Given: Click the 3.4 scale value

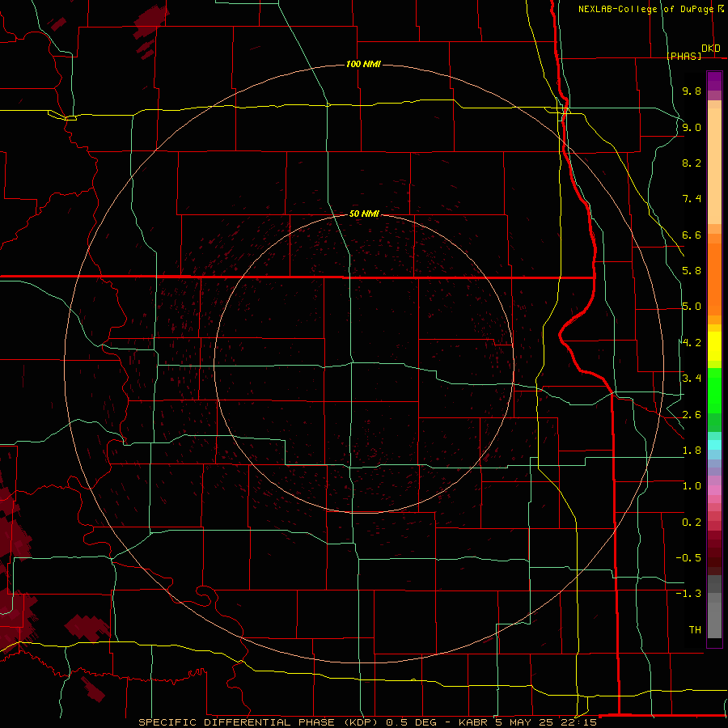Looking at the screenshot, I should (x=692, y=379).
